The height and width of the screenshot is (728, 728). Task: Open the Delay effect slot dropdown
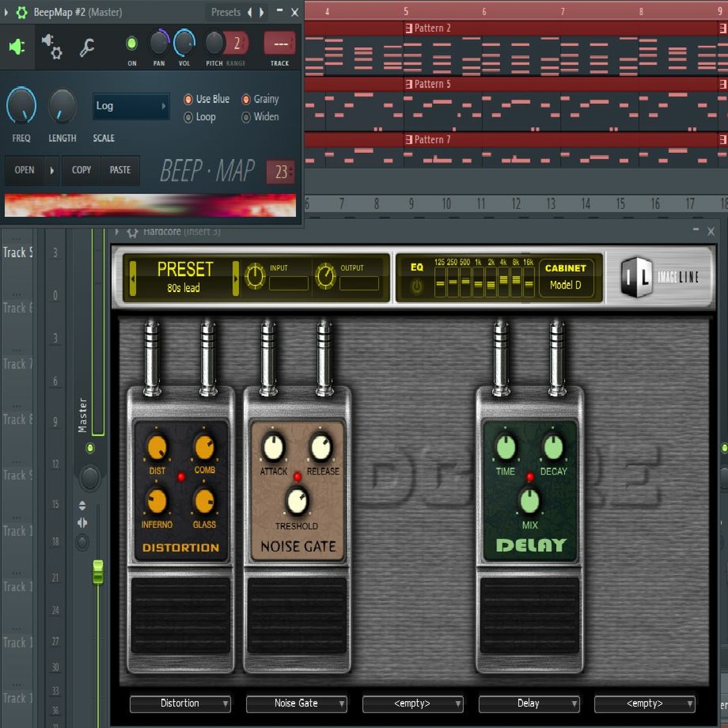point(528,704)
